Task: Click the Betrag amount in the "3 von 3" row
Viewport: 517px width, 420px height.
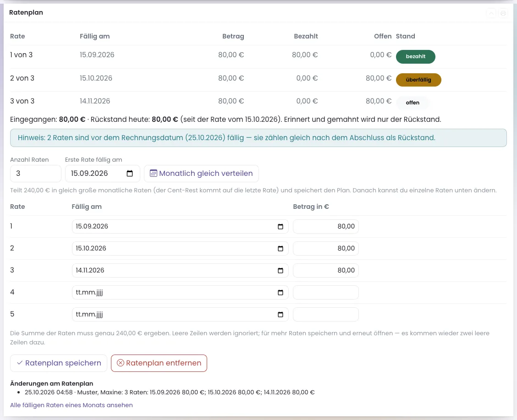Action: pos(231,101)
